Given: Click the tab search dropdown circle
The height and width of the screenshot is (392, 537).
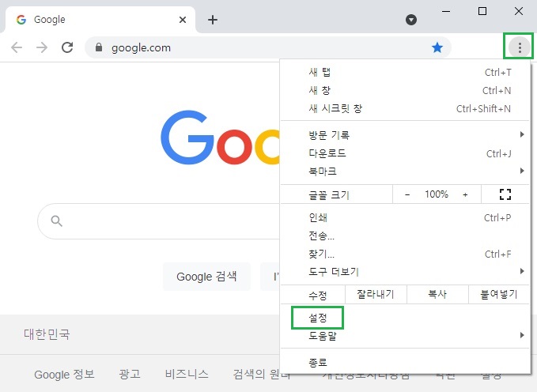Looking at the screenshot, I should click(x=411, y=20).
